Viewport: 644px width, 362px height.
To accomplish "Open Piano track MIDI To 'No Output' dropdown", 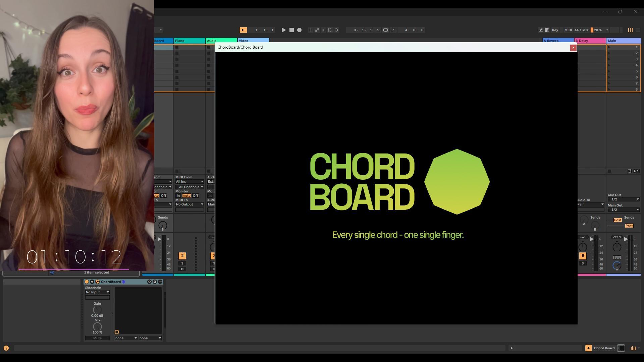I will click(x=190, y=204).
